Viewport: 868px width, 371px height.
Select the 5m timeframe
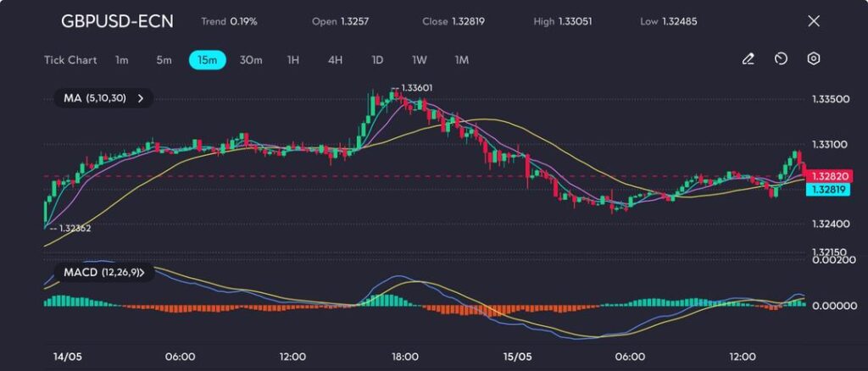click(x=164, y=60)
